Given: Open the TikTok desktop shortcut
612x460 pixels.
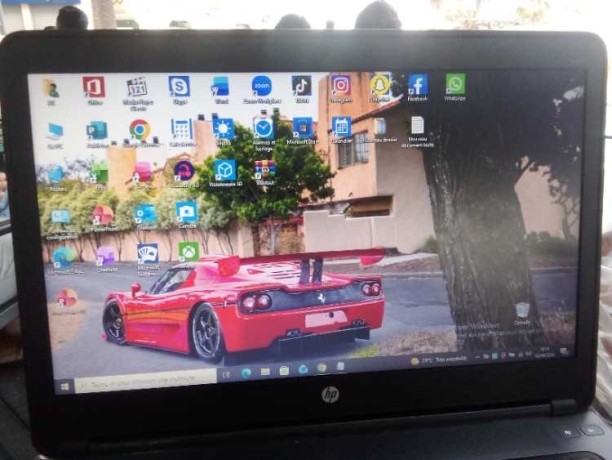Looking at the screenshot, I should point(302,89).
